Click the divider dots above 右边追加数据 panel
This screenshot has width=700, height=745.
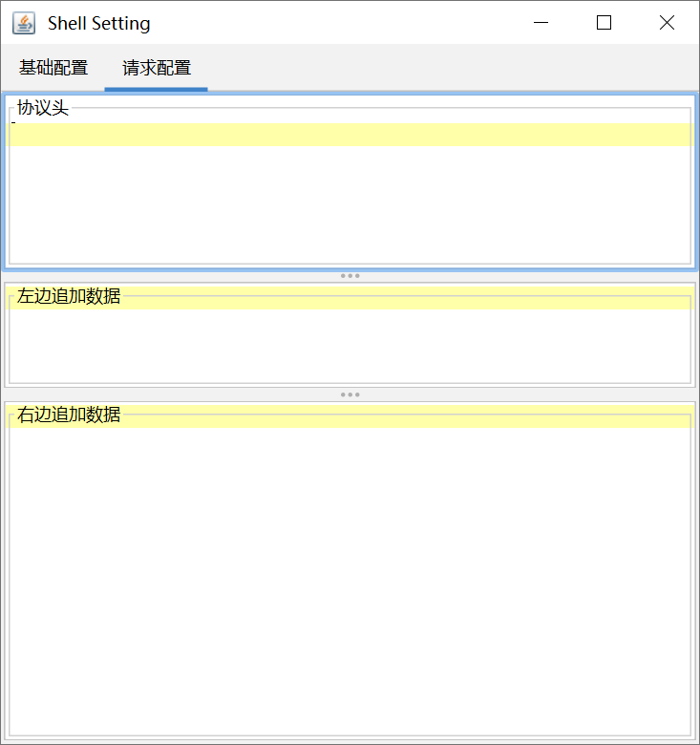tap(350, 394)
